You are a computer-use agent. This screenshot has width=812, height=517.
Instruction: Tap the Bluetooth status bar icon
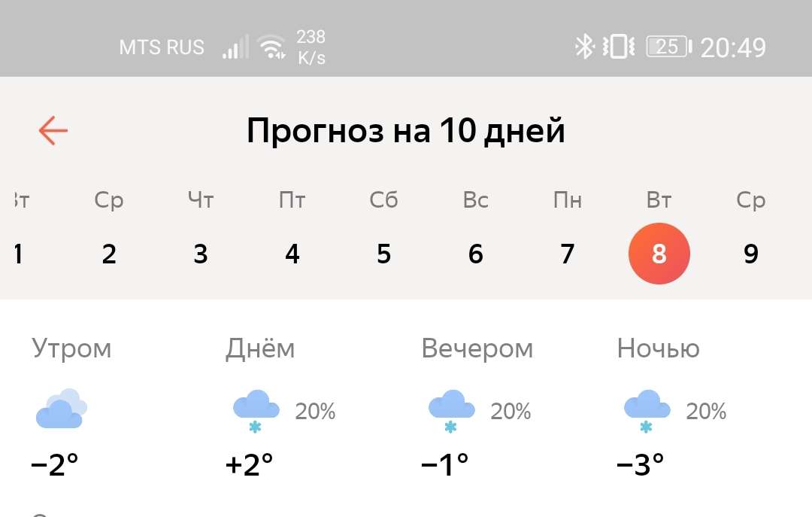pyautogui.click(x=584, y=47)
